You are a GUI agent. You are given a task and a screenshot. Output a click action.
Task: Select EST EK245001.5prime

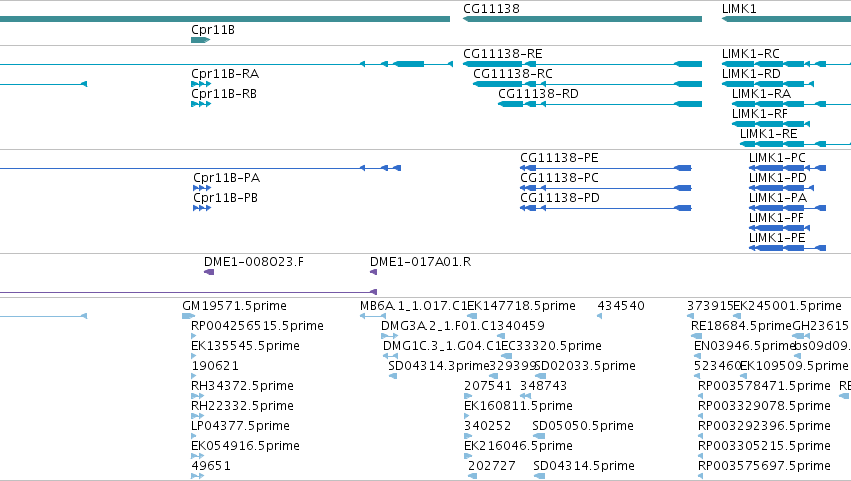pyautogui.click(x=788, y=306)
